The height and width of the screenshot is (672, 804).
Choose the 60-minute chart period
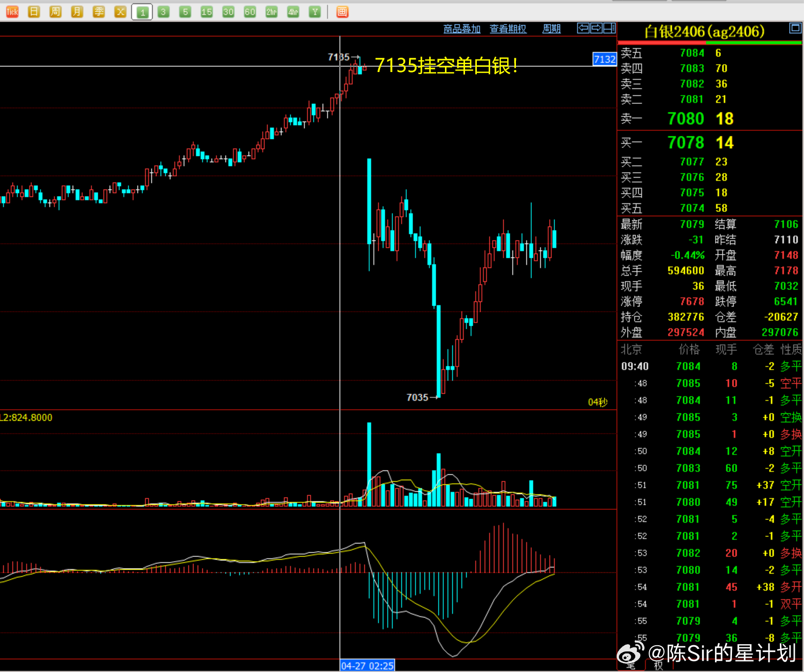pyautogui.click(x=250, y=12)
